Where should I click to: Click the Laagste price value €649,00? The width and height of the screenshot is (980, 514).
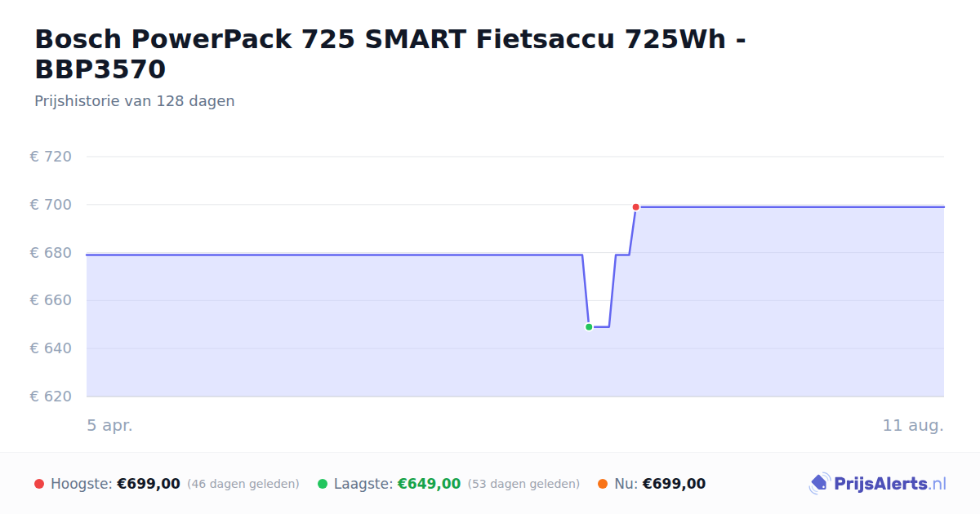pyautogui.click(x=429, y=484)
